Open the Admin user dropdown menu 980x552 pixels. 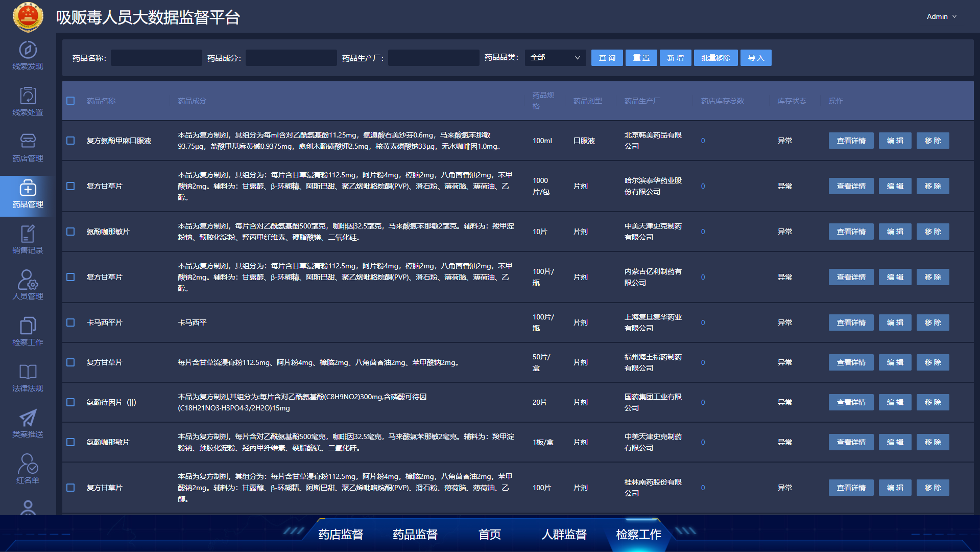pos(941,16)
